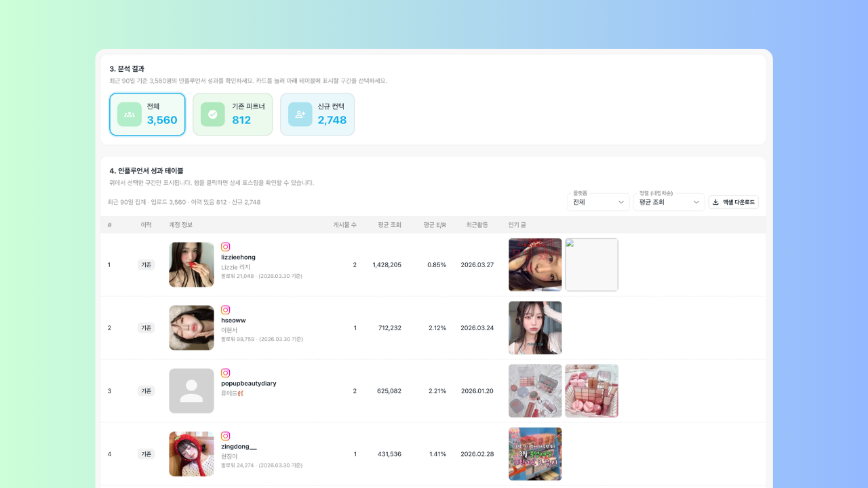Click the 기존 badge in lizzieehong's row

coord(146,264)
